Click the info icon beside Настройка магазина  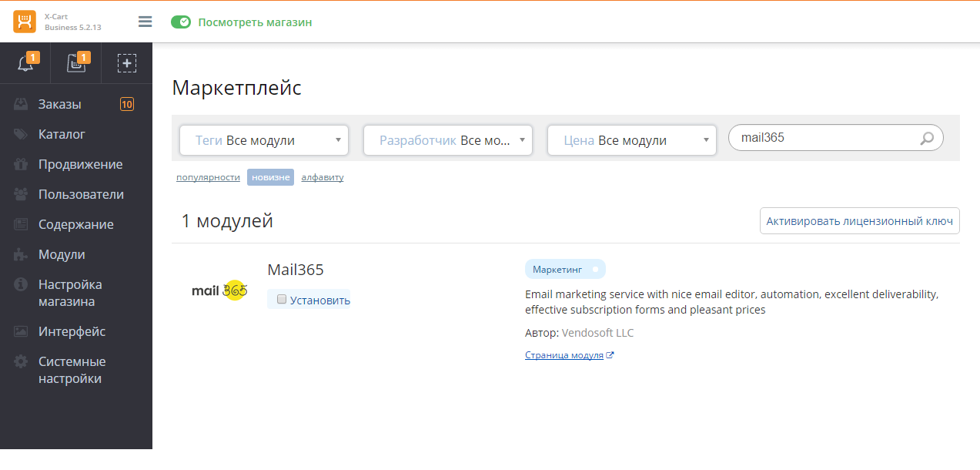(x=21, y=284)
